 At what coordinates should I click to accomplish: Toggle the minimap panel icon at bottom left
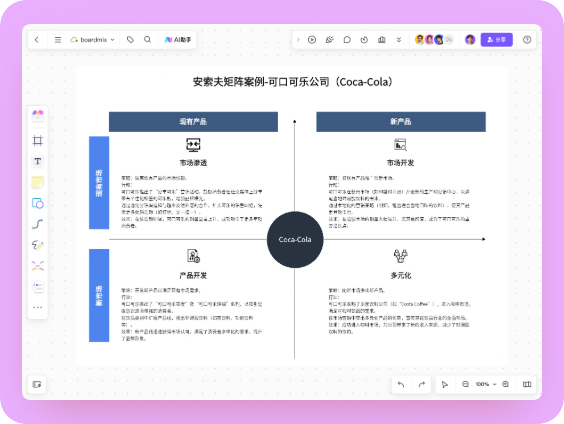(x=37, y=384)
